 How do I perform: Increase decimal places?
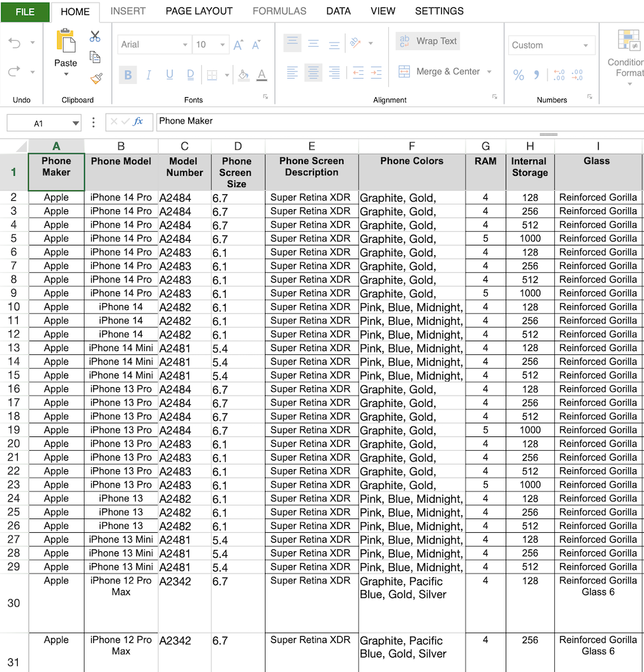coord(559,75)
